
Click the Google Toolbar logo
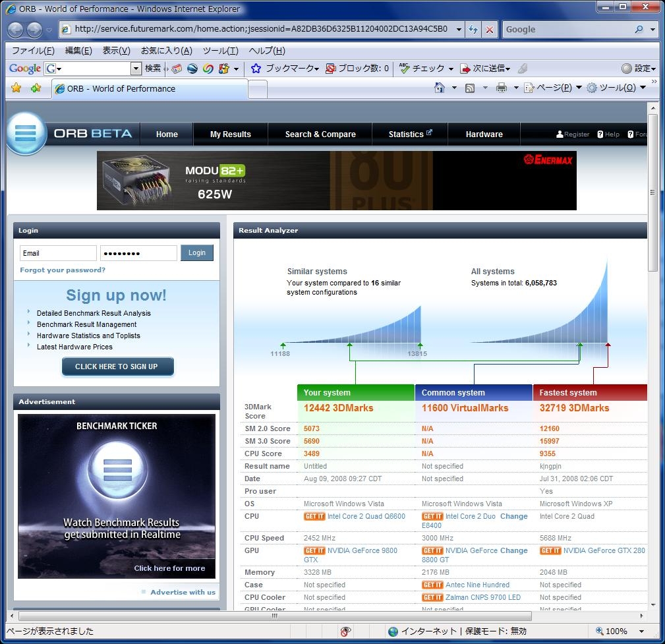point(25,69)
